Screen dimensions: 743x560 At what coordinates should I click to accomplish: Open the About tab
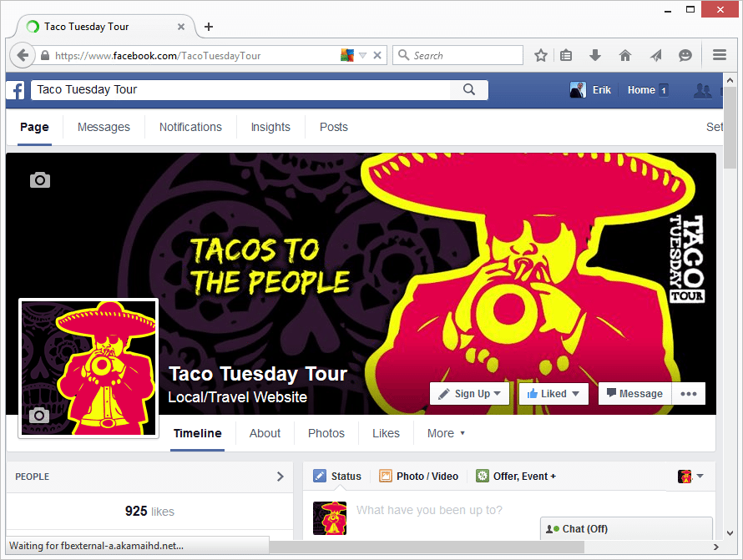click(x=265, y=433)
